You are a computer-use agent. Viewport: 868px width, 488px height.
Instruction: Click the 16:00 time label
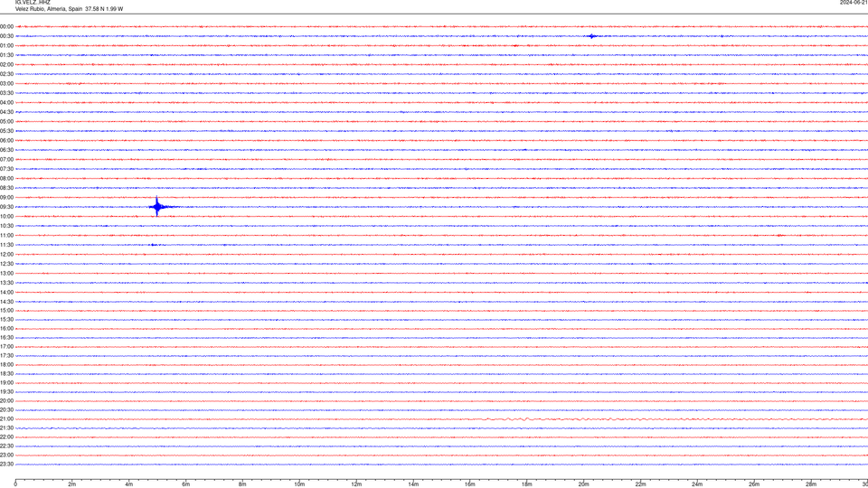6,329
